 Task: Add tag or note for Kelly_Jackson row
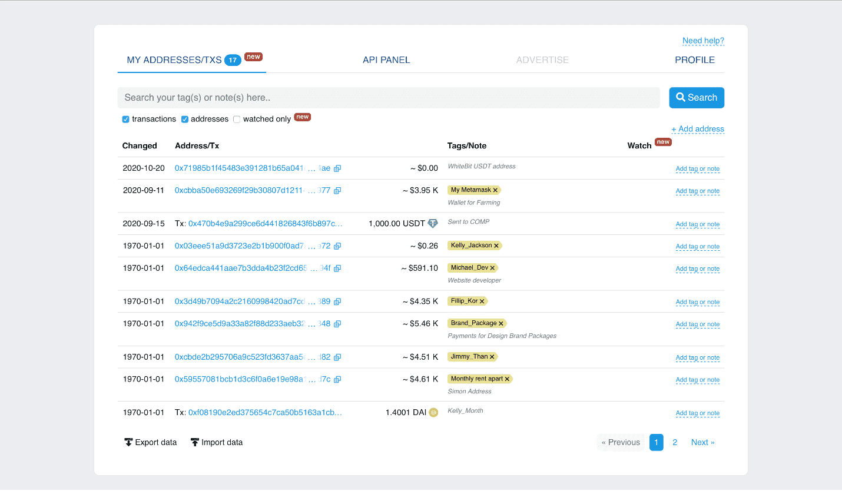pos(698,247)
